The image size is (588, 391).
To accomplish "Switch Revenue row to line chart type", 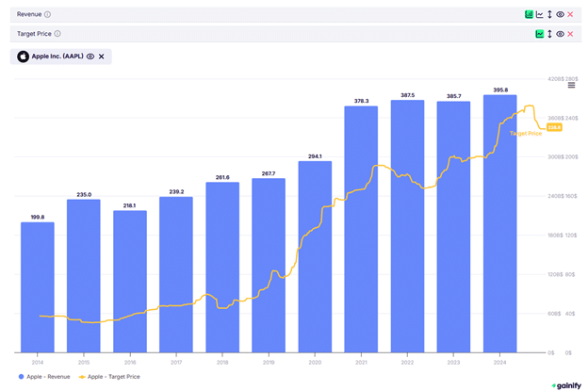I will point(539,14).
